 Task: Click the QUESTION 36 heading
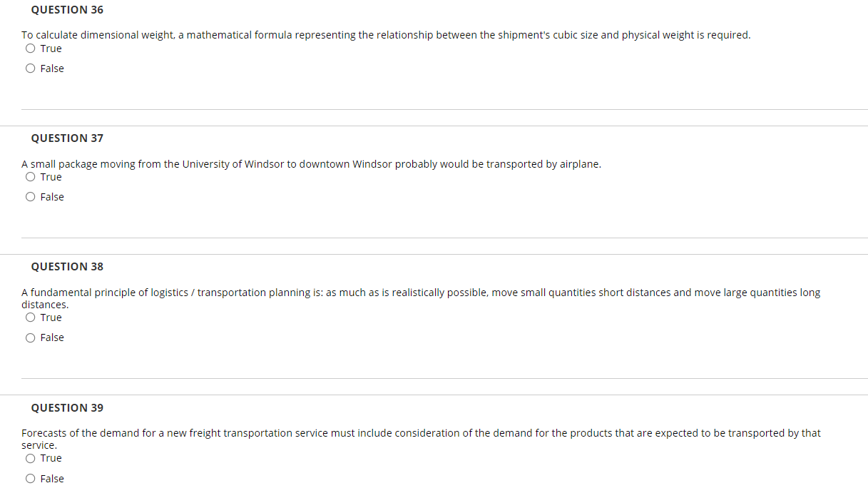pyautogui.click(x=66, y=9)
